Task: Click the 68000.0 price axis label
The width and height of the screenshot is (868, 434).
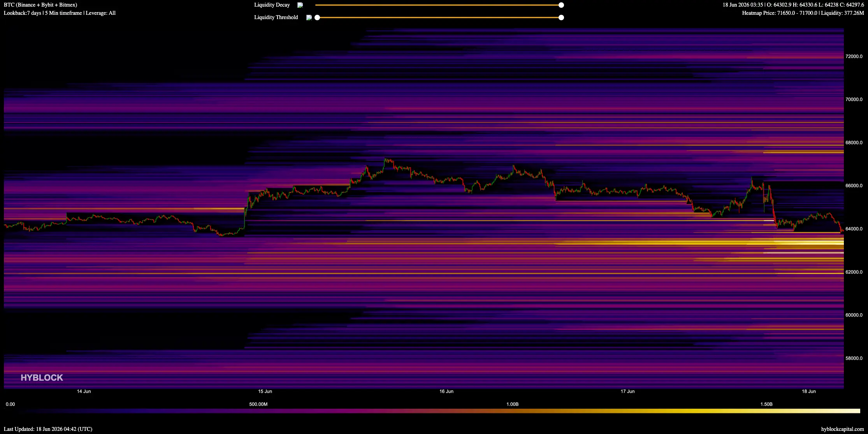Action: [x=854, y=143]
